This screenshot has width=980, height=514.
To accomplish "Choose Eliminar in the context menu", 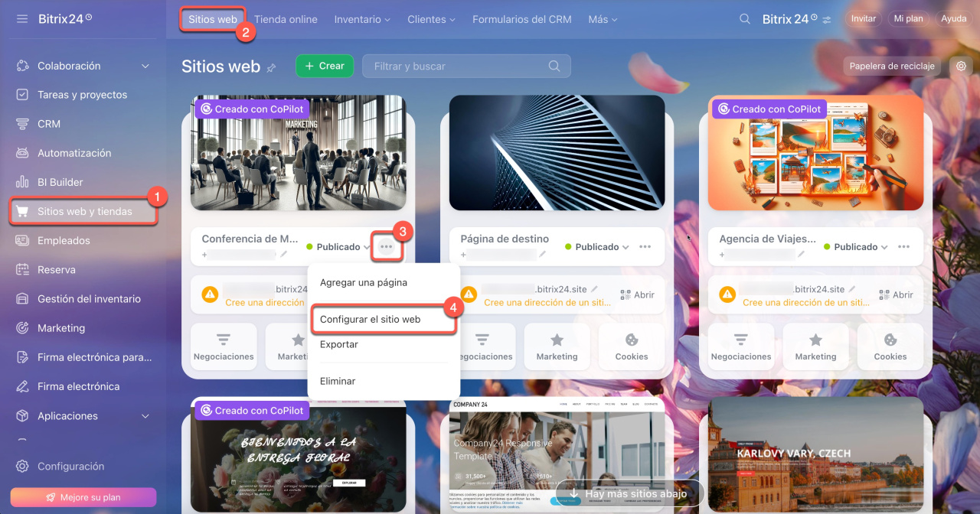I will pos(338,381).
